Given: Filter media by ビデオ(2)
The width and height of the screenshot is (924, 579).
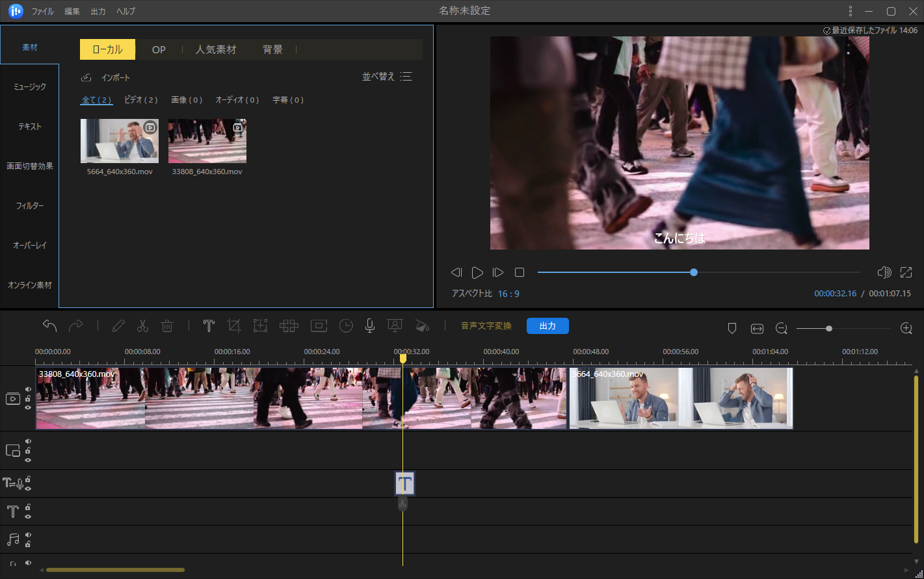Looking at the screenshot, I should [x=141, y=100].
